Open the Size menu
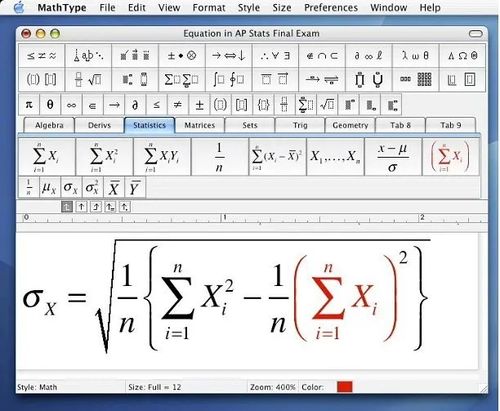 pyautogui.click(x=282, y=7)
